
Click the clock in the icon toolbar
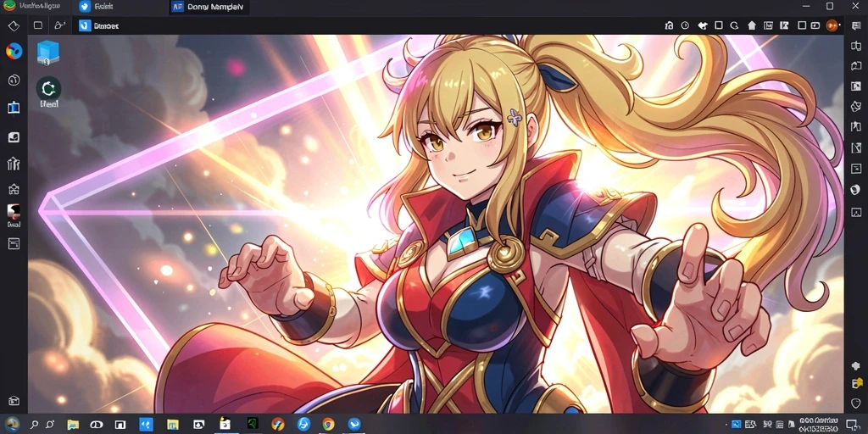pos(685,25)
